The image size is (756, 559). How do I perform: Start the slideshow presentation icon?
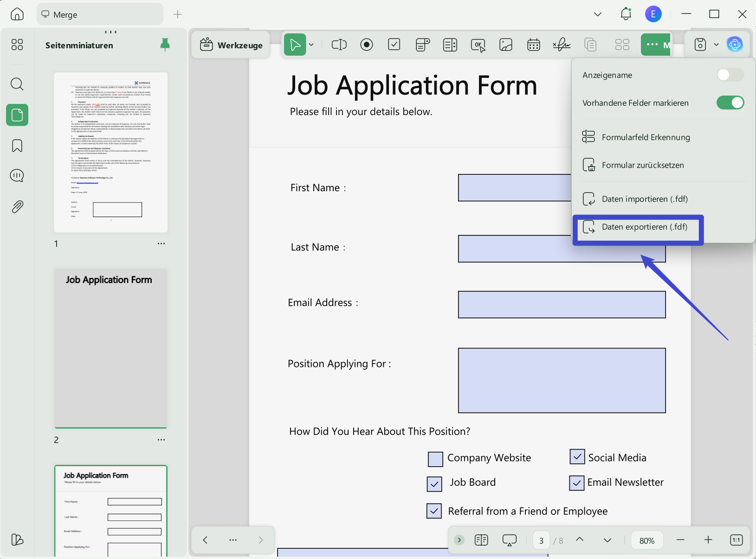(510, 540)
